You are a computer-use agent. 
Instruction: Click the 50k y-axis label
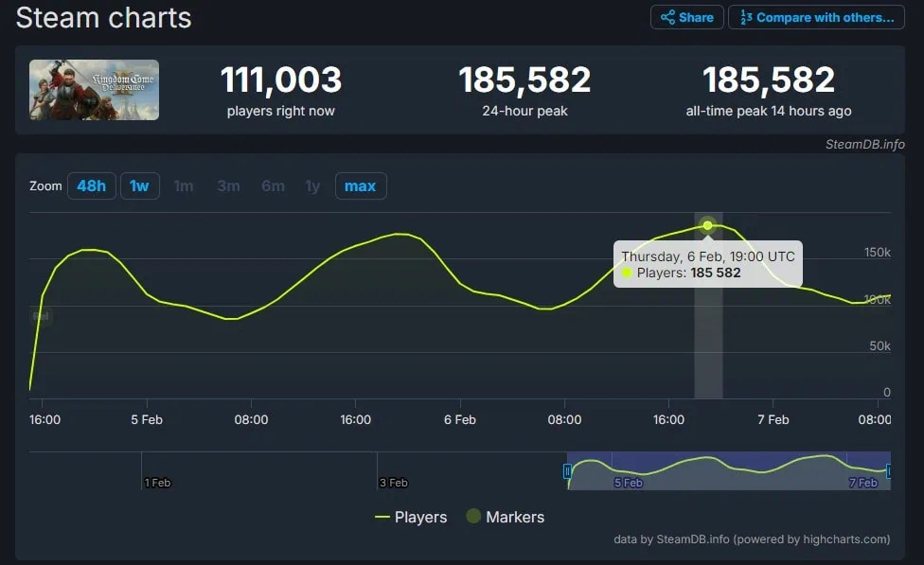pyautogui.click(x=880, y=345)
